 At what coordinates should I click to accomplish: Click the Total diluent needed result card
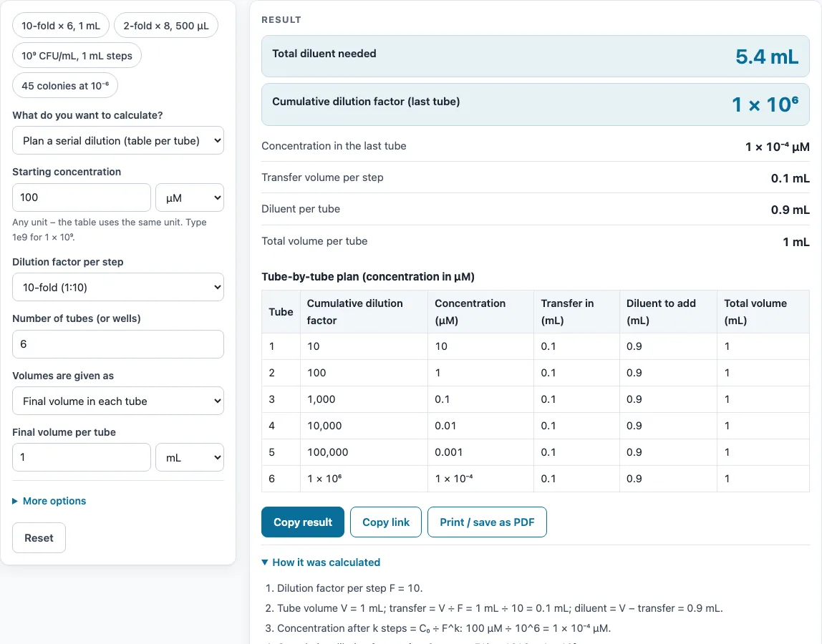[536, 56]
